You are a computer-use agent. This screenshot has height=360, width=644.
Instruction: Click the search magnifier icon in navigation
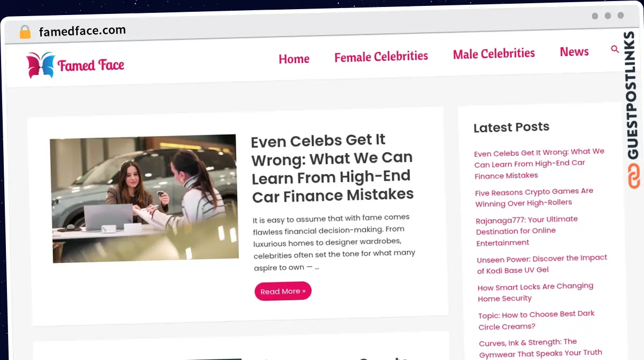[615, 49]
